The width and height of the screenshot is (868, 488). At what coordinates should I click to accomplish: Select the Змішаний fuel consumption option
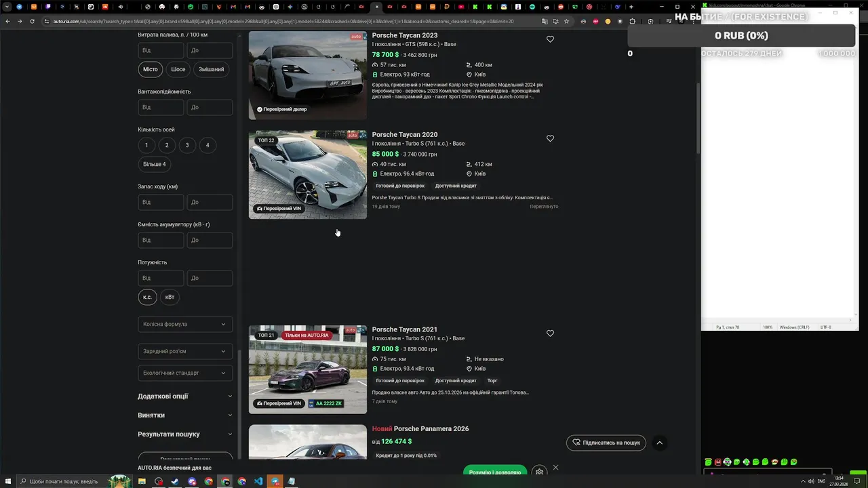[211, 69]
